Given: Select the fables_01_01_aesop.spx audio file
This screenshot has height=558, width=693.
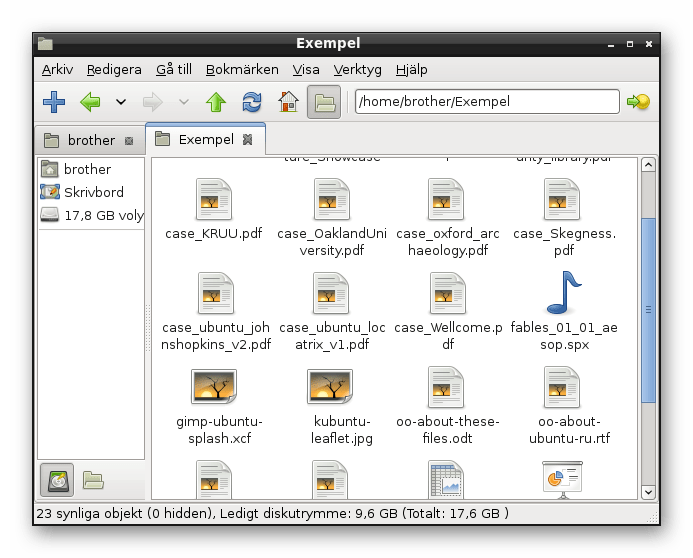Looking at the screenshot, I should (x=562, y=294).
